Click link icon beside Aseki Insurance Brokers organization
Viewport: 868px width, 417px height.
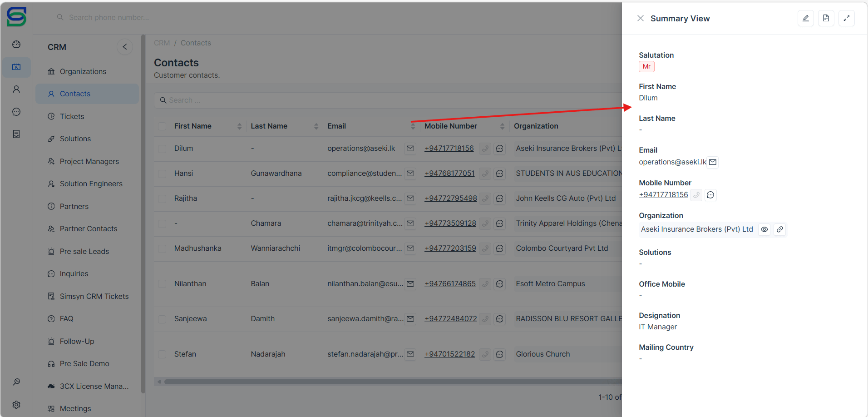(x=779, y=229)
